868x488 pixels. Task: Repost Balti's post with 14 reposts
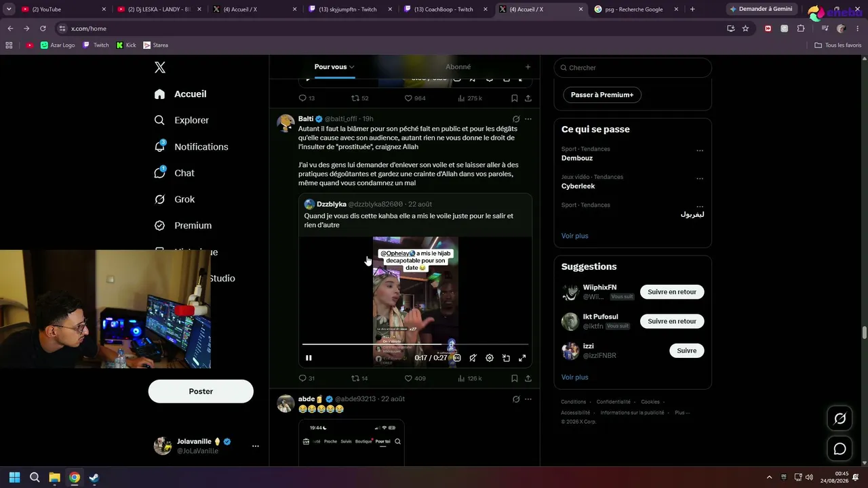coord(359,378)
